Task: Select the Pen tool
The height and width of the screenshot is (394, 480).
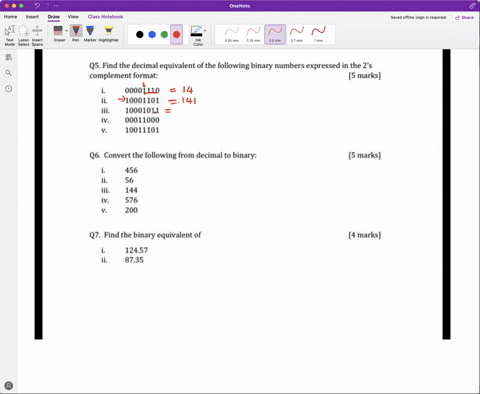Action: coord(76,34)
